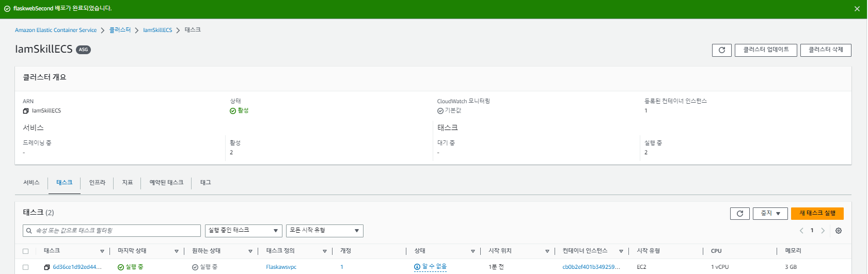Select all tasks checkbox in header
The image size is (868, 274).
click(x=26, y=251)
